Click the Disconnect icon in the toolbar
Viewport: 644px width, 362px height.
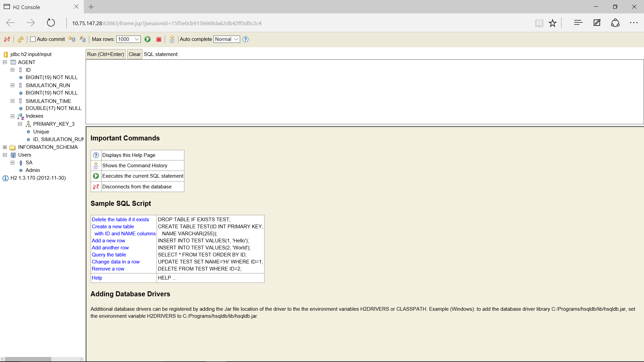click(7, 39)
